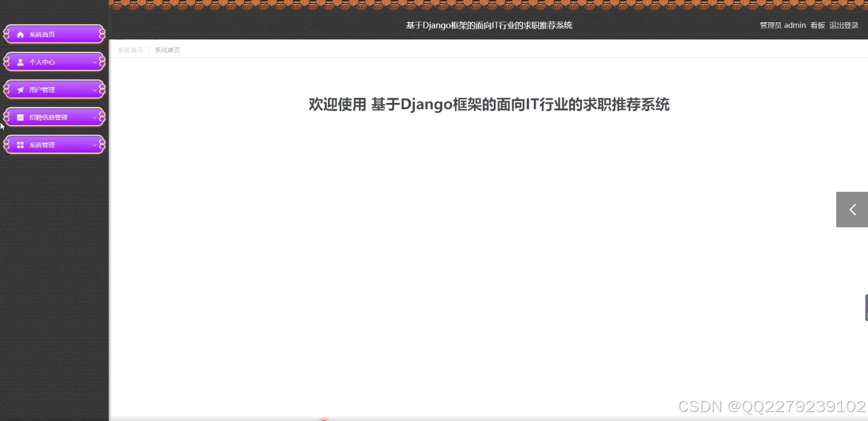Expand the 系统管理 menu chevron
Viewport: 868px width, 421px height.
95,145
